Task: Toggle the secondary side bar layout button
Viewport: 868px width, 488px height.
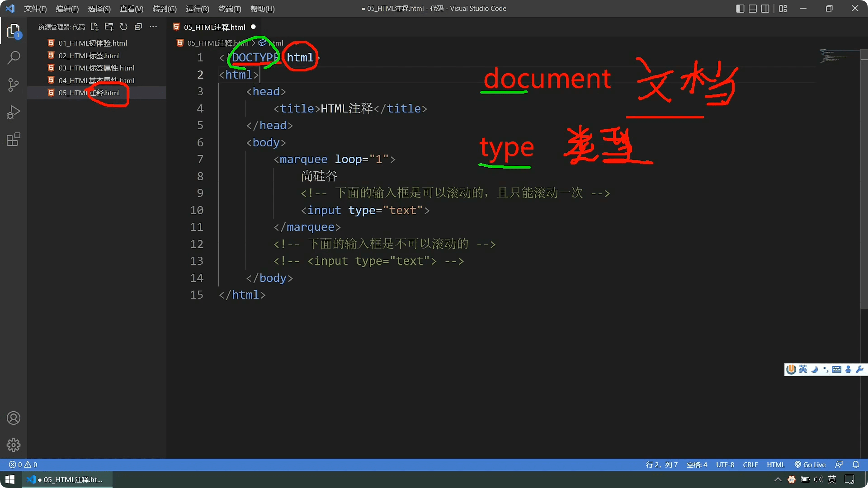Action: click(765, 9)
